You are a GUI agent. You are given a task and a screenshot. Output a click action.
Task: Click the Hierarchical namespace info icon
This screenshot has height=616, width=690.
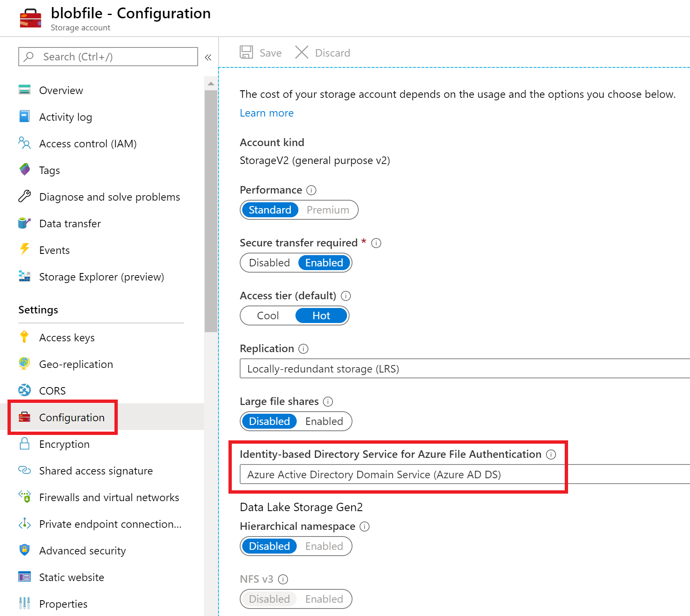365,527
